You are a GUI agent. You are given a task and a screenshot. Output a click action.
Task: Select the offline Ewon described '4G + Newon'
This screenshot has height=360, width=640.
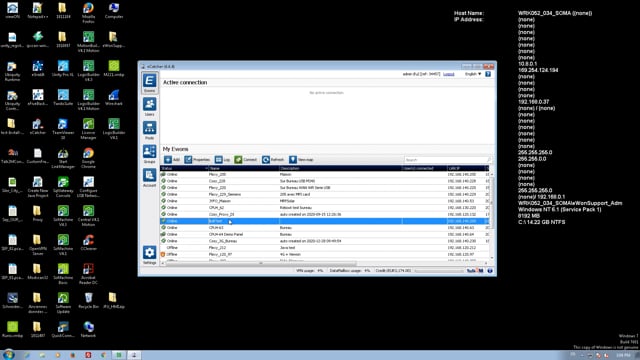324,254
